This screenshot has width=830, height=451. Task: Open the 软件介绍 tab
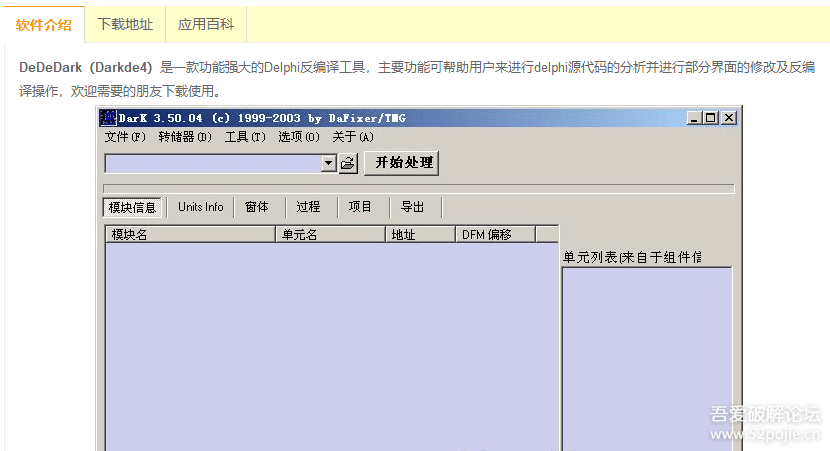pos(43,24)
